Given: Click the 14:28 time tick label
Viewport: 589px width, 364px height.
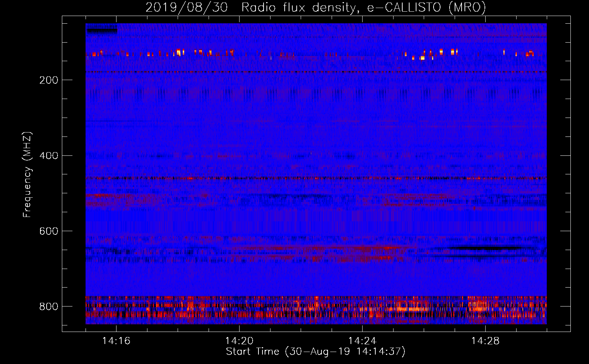Looking at the screenshot, I should (x=485, y=341).
